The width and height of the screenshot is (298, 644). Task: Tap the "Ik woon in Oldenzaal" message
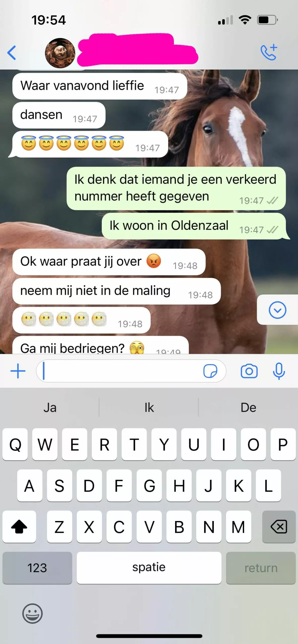click(194, 226)
